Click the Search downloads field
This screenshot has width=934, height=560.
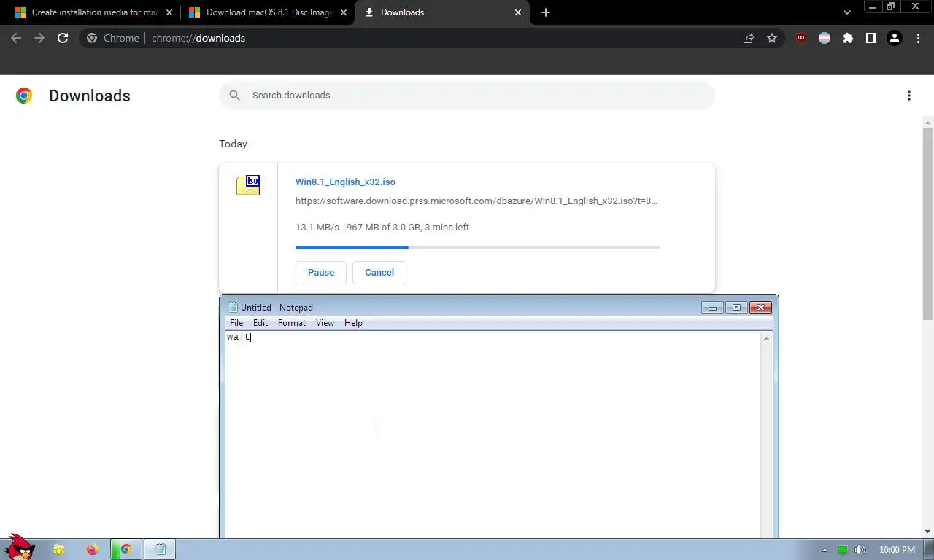coord(467,96)
